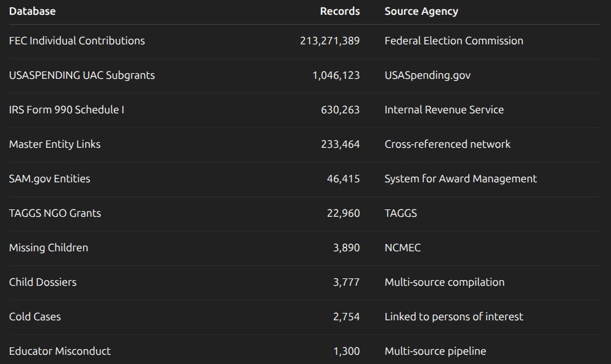
Task: Select Missing Children database name
Action: click(x=48, y=248)
